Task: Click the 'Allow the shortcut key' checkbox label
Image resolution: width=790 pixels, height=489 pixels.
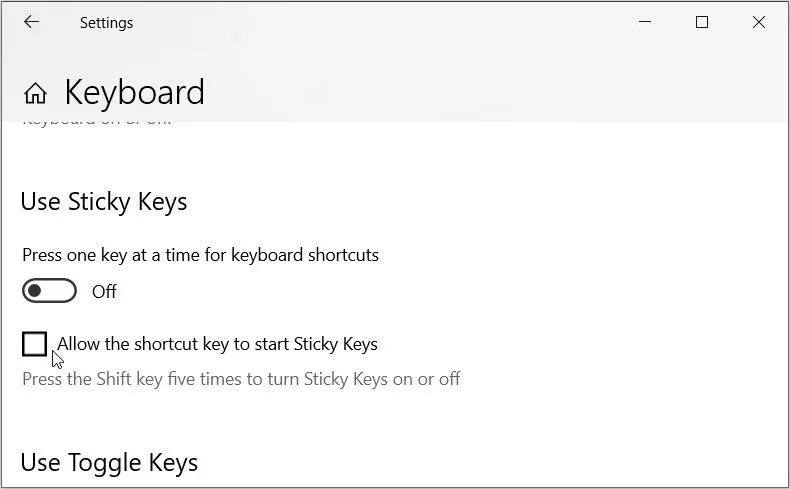Action: click(x=217, y=344)
